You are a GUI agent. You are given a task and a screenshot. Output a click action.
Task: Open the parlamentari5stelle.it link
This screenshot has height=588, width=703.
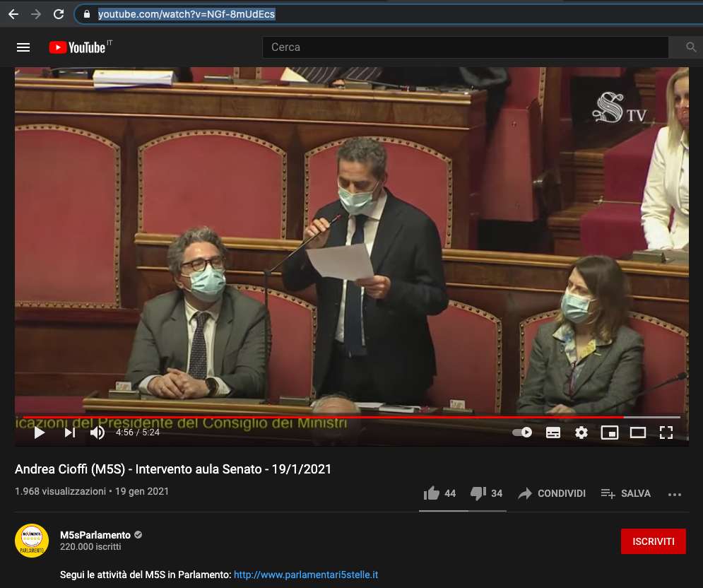coord(306,575)
